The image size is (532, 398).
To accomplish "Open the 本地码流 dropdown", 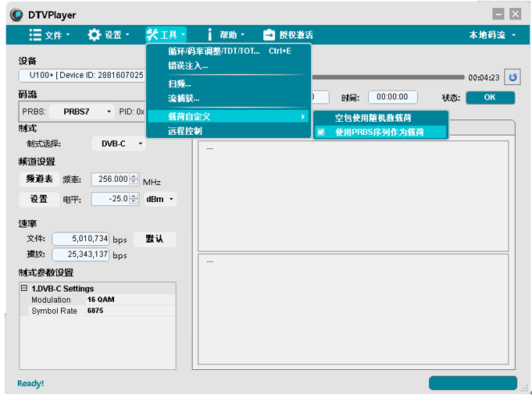I will coord(492,34).
